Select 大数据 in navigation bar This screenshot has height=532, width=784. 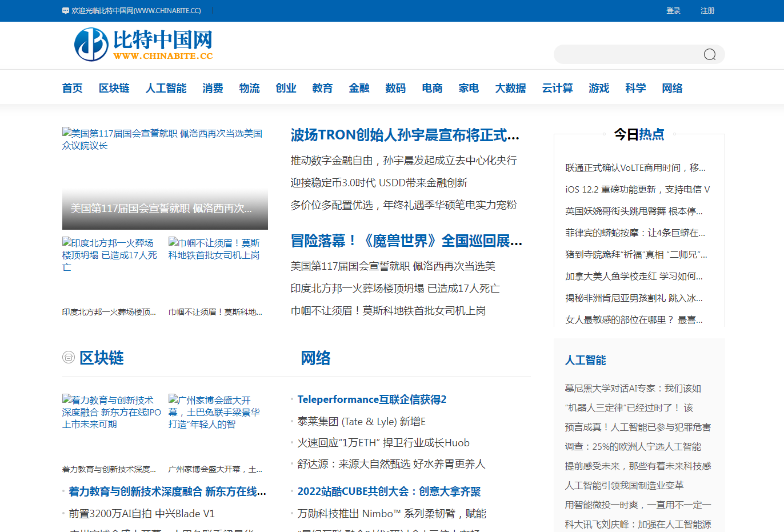511,88
